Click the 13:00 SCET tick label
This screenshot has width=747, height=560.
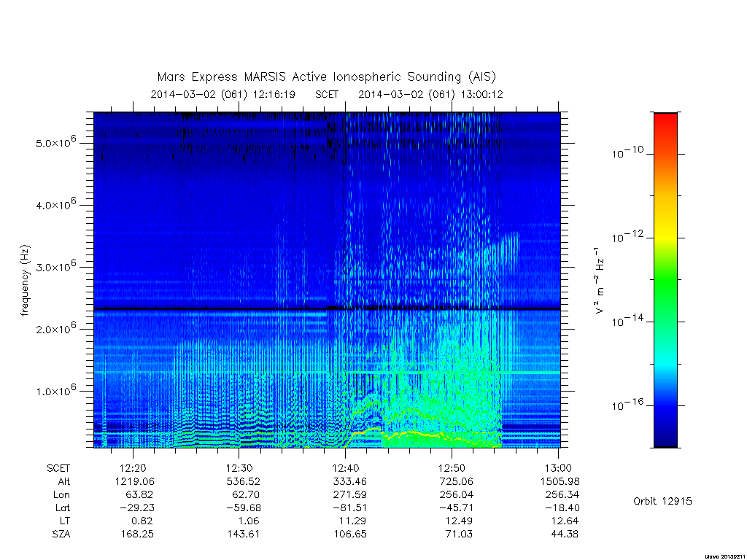coord(558,468)
